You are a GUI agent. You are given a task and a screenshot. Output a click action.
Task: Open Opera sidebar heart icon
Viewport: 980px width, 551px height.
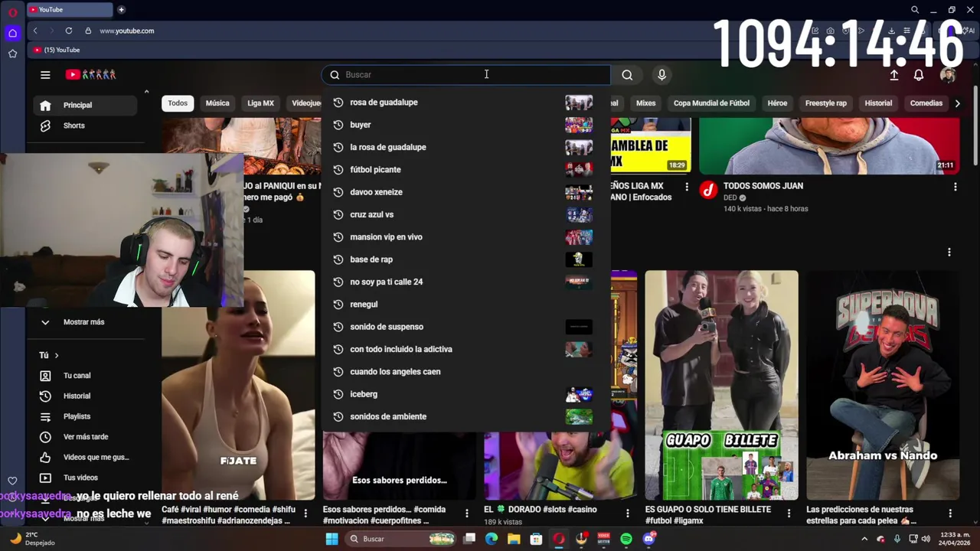coord(12,481)
